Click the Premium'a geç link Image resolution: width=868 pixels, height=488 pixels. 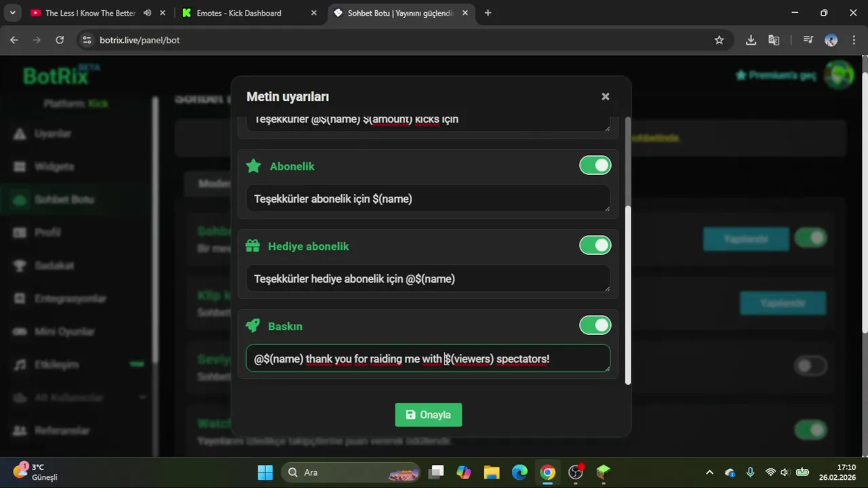coord(776,75)
